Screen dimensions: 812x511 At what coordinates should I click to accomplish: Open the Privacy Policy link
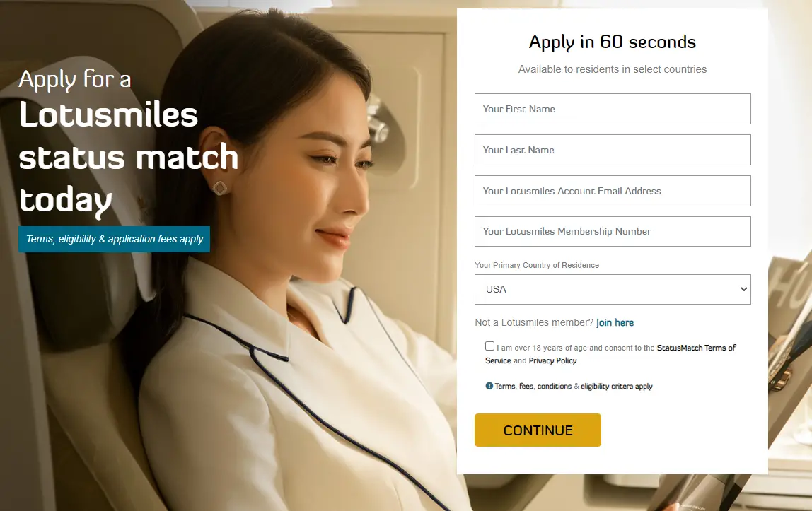pyautogui.click(x=552, y=361)
